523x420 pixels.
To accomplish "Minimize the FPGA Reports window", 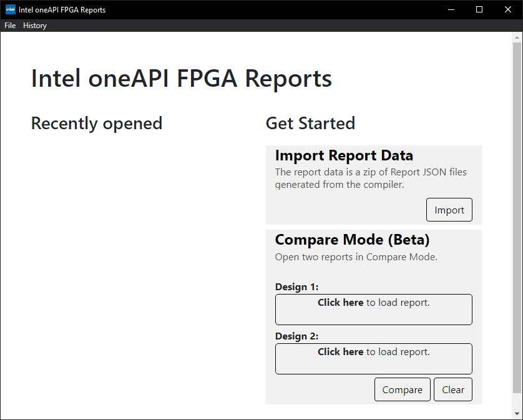I will [451, 9].
